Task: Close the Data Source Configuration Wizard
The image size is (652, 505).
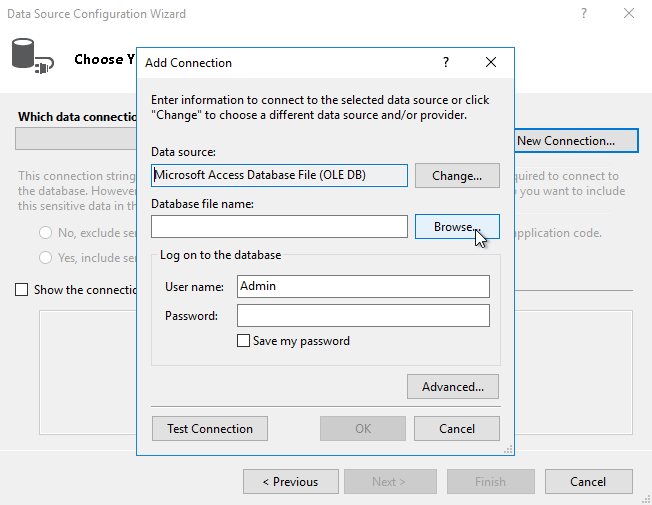Action: (x=628, y=14)
